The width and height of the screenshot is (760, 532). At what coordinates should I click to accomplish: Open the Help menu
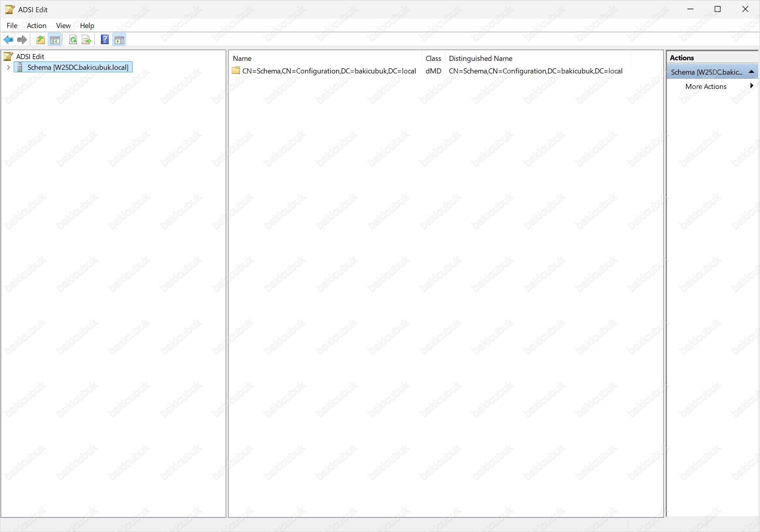[x=87, y=25]
